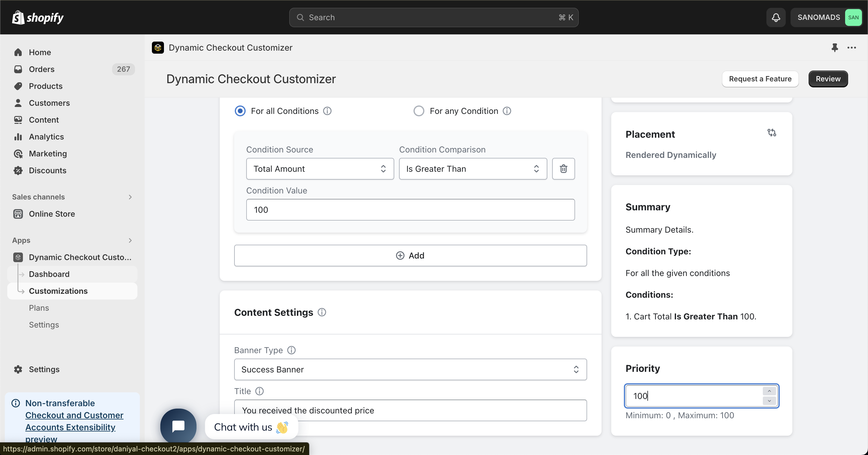Click the Review button
The height and width of the screenshot is (455, 868).
coord(828,79)
